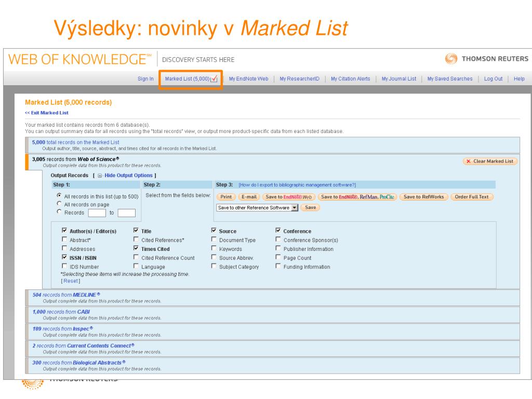Expand 300 records from Biological Abstracts
The image size is (532, 399).
point(79,363)
